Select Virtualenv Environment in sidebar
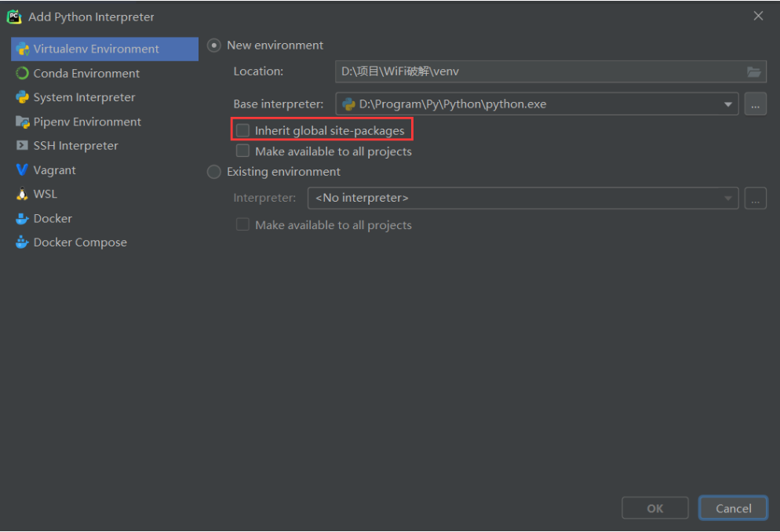 [104, 49]
